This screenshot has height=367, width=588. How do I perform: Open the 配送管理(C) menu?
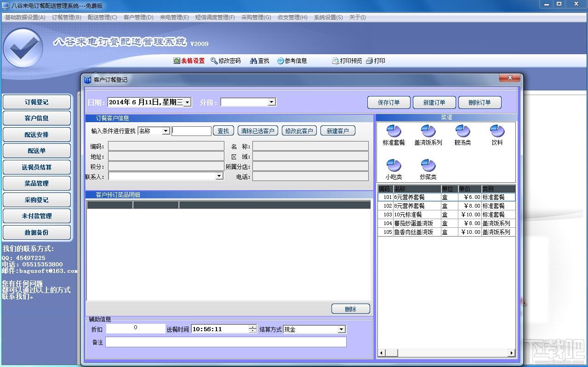[102, 17]
